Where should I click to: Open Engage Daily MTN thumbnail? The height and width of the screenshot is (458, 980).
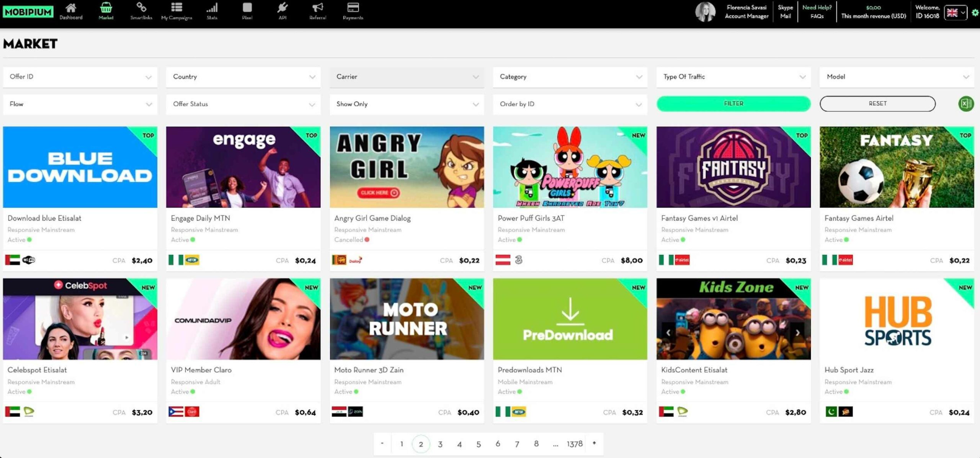[243, 167]
